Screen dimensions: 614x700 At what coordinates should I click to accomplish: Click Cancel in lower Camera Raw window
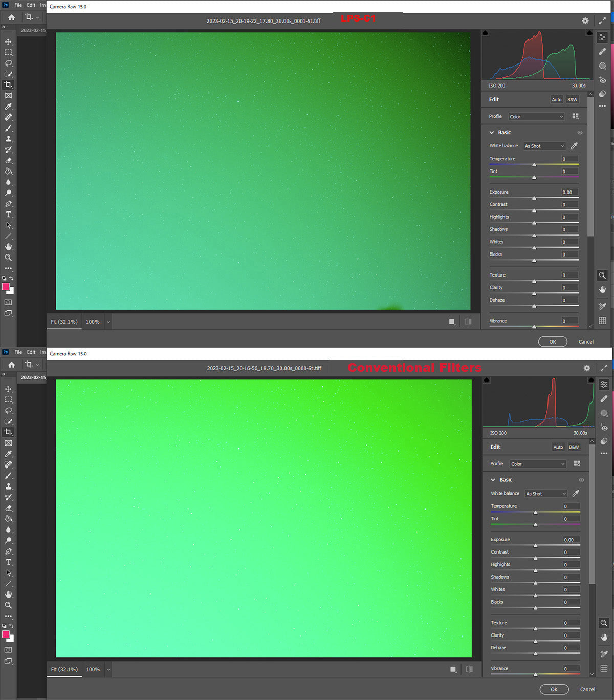tap(587, 689)
